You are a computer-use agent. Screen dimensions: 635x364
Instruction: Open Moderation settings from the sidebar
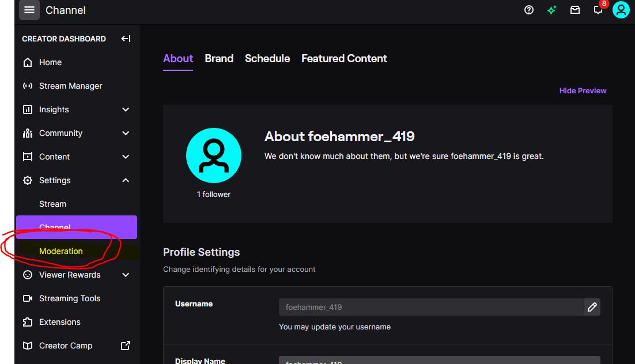coord(61,251)
